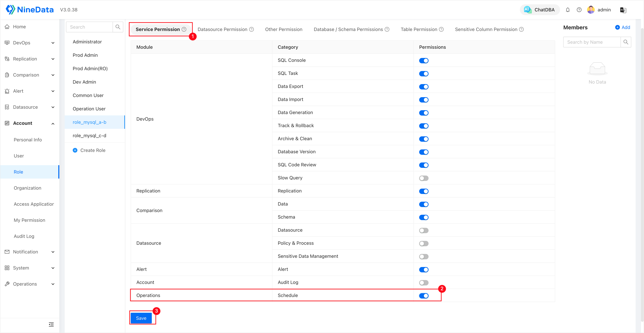Click the role search magnifier icon
The image size is (644, 333).
point(118,27)
